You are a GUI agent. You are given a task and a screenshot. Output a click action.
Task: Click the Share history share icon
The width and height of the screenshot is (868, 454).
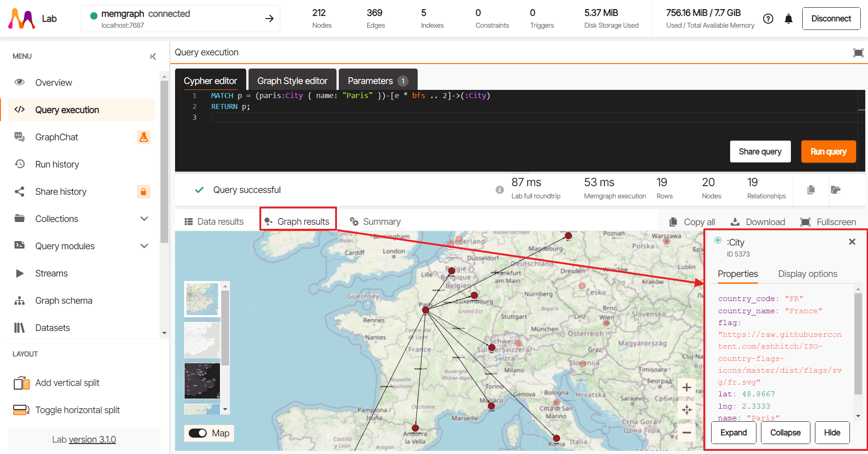tap(20, 192)
